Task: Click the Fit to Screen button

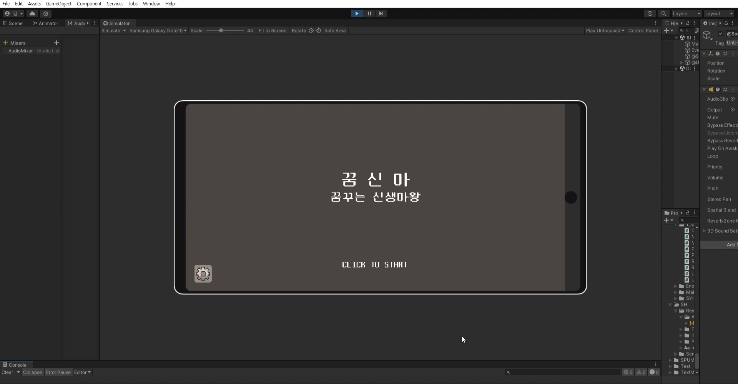Action: 273,31
